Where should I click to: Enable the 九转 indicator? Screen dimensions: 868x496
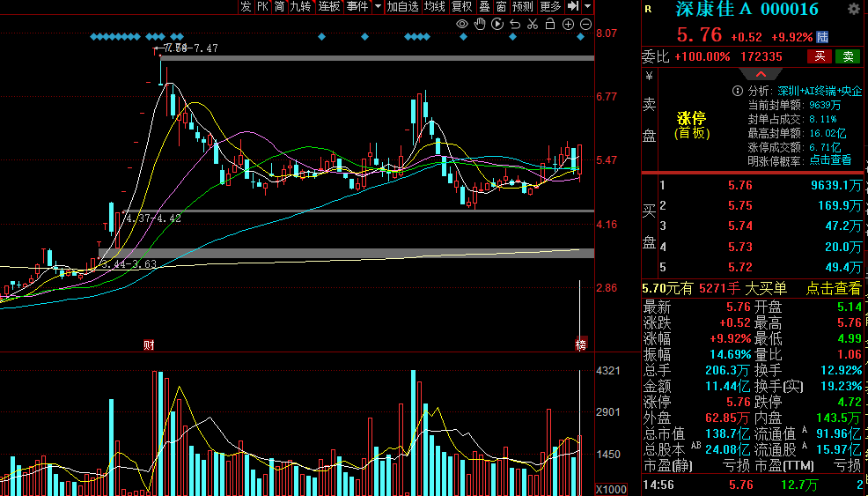click(x=300, y=6)
